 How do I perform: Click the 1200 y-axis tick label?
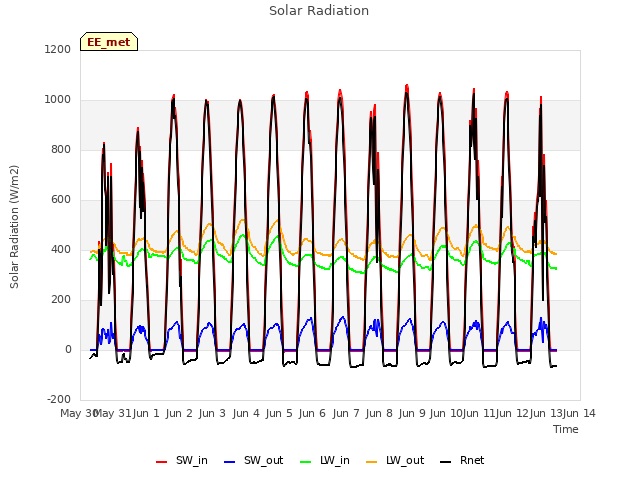[58, 49]
